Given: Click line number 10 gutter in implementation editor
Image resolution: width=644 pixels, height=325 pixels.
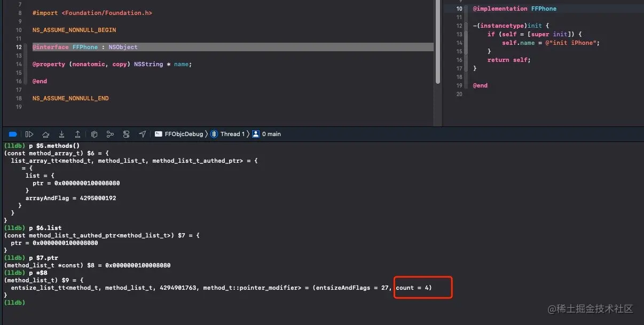Looking at the screenshot, I should [459, 9].
